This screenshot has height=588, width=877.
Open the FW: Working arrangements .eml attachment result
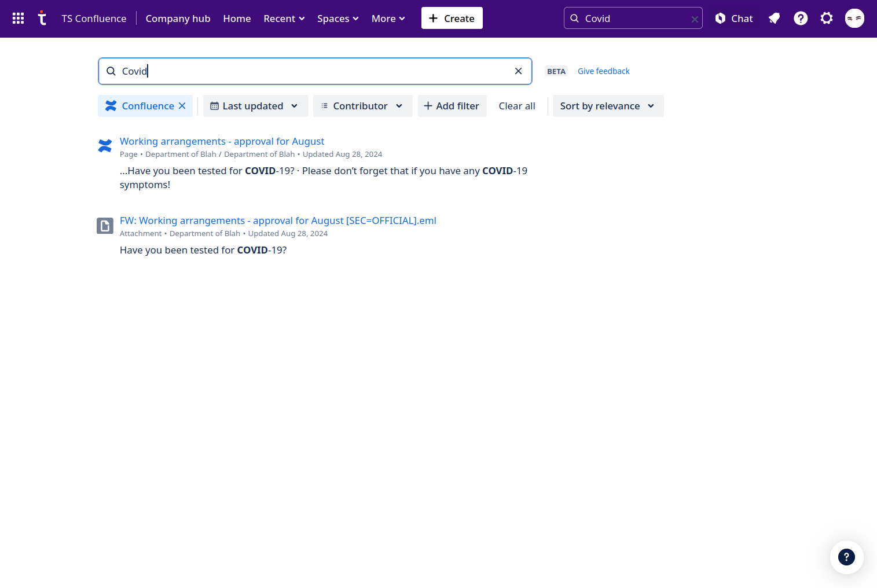coord(278,220)
